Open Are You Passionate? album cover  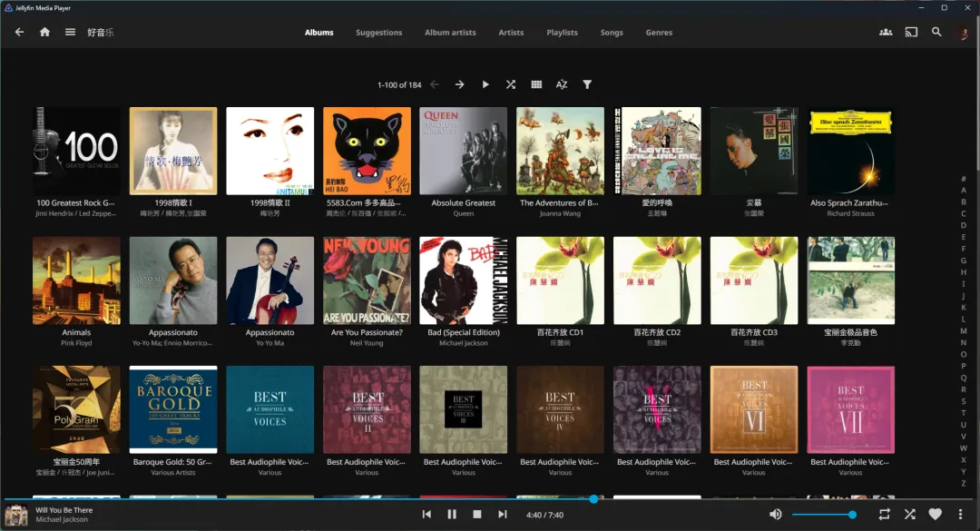coord(367,280)
